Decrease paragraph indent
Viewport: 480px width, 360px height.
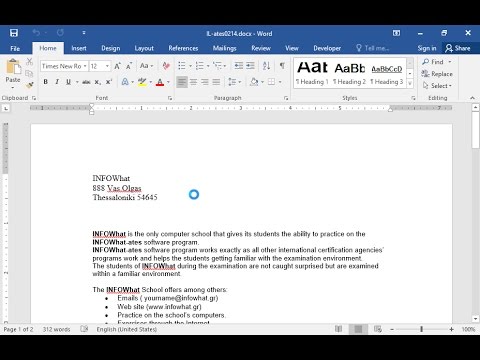tap(239, 66)
